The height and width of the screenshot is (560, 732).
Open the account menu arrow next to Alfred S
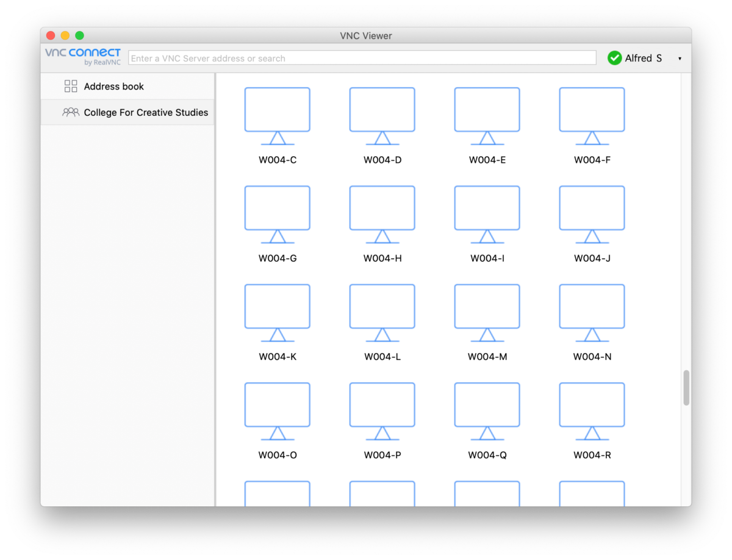(680, 58)
